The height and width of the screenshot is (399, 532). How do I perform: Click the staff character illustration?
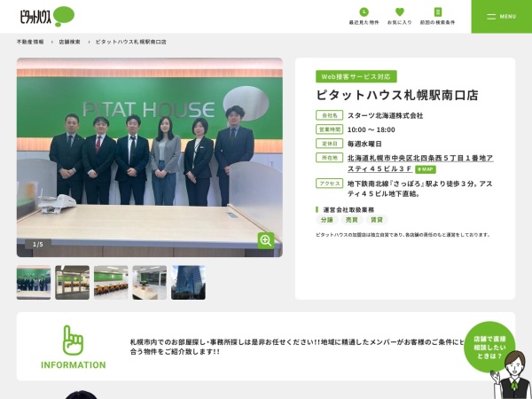click(x=512, y=376)
